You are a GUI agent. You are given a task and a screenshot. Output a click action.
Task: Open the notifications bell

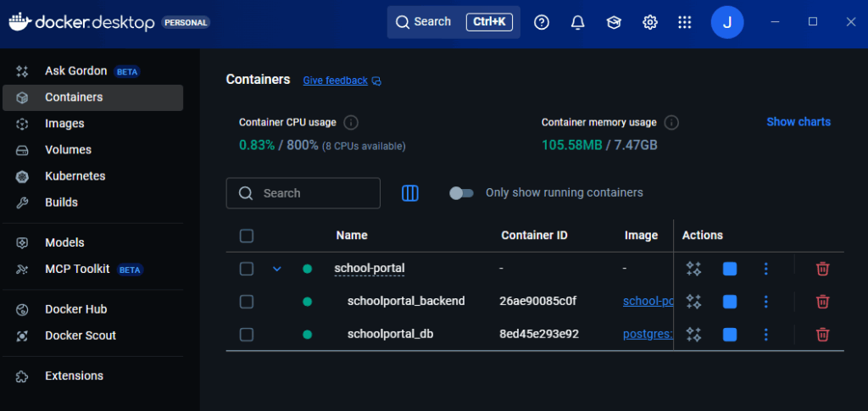578,22
